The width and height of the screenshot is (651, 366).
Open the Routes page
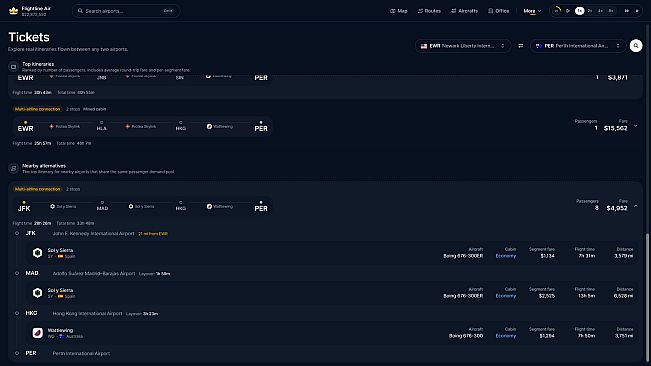[x=429, y=11]
